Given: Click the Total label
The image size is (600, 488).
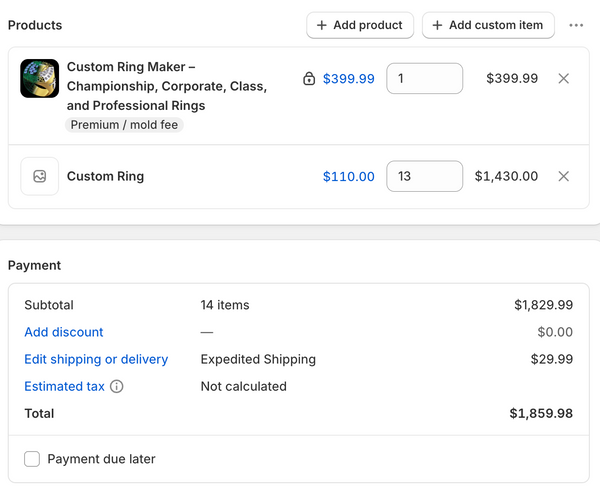Looking at the screenshot, I should coord(39,413).
